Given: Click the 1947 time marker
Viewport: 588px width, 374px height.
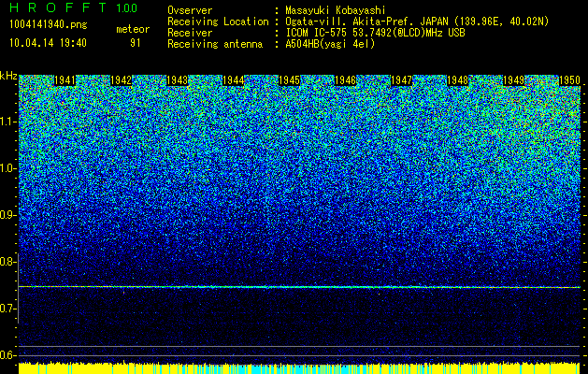Looking at the screenshot, I should click(x=402, y=80).
